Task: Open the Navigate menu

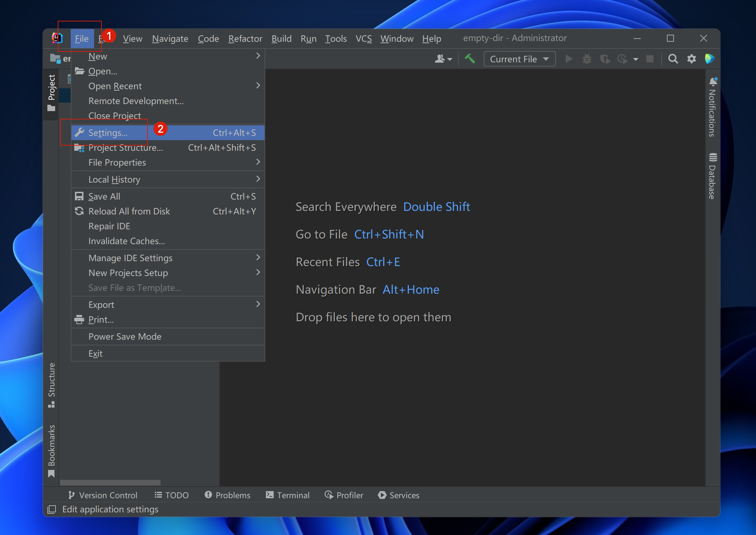Action: click(170, 39)
